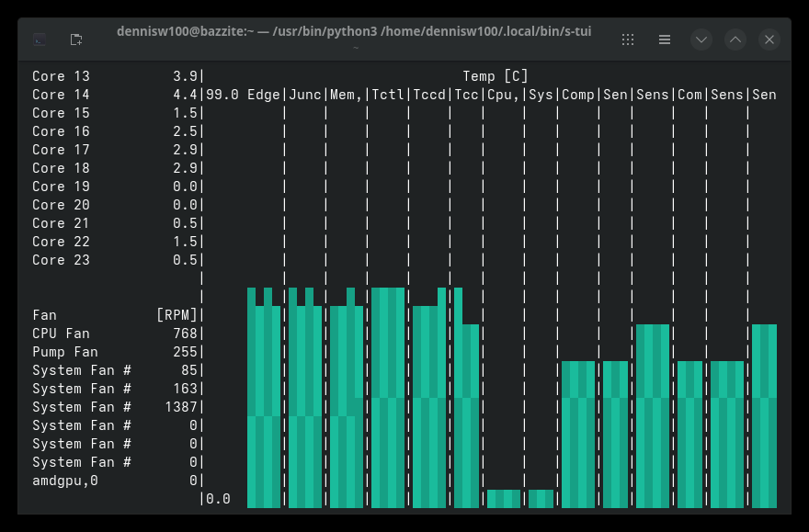Minimize the terminal window
The width and height of the screenshot is (809, 532).
tap(701, 40)
